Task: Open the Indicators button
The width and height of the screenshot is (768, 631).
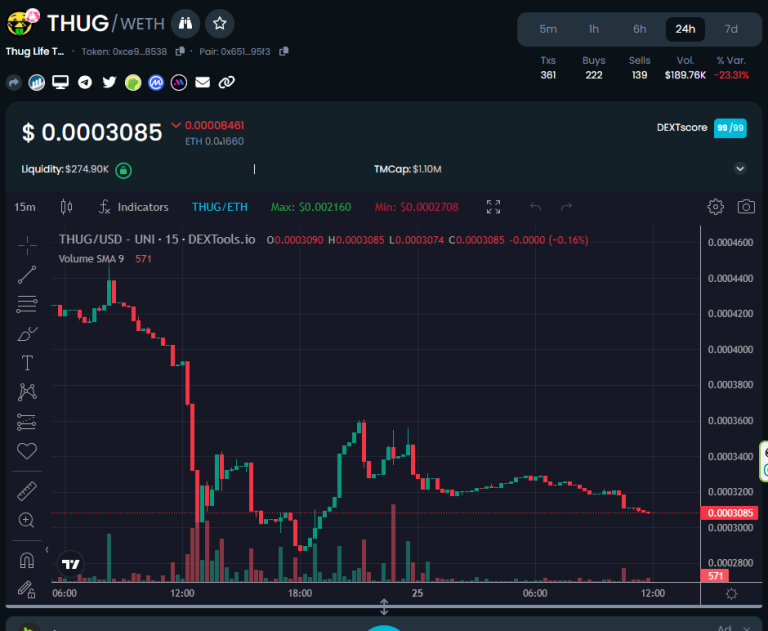Action: click(133, 207)
